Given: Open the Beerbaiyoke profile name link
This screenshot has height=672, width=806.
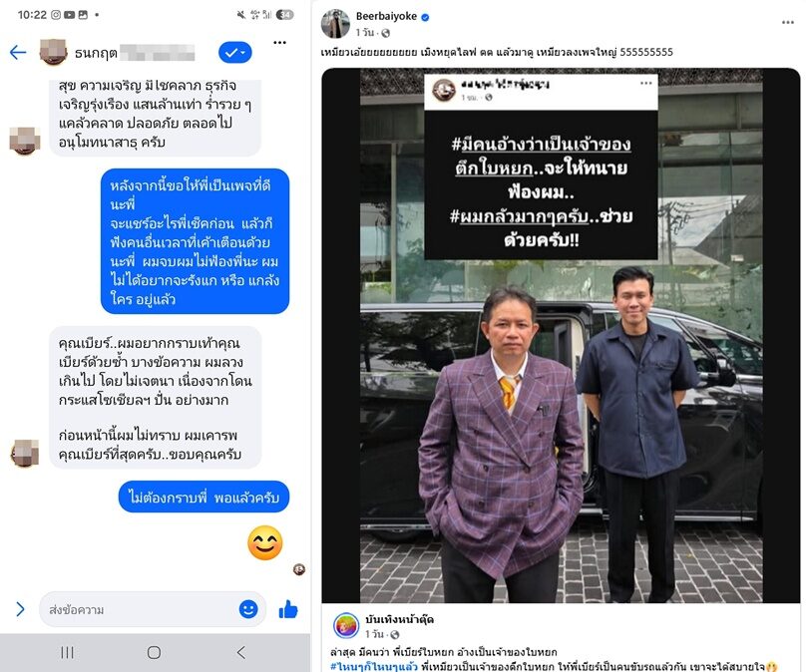Looking at the screenshot, I should coord(386,16).
